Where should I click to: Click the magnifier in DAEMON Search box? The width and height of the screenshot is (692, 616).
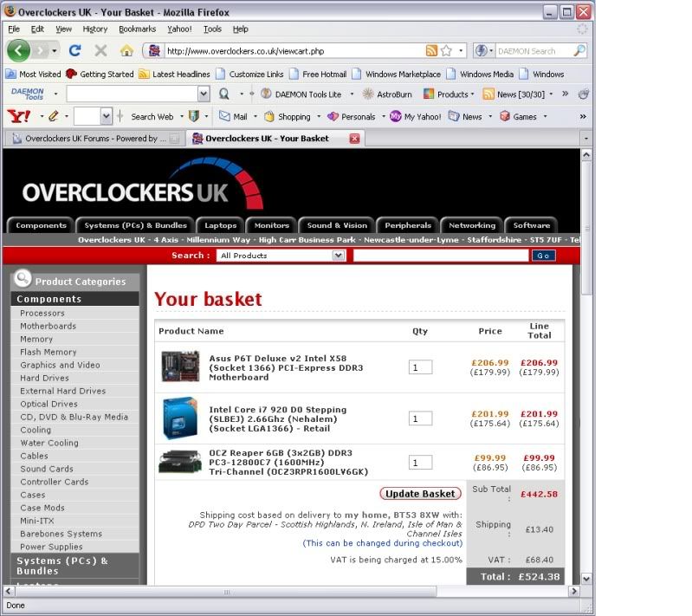click(x=579, y=51)
